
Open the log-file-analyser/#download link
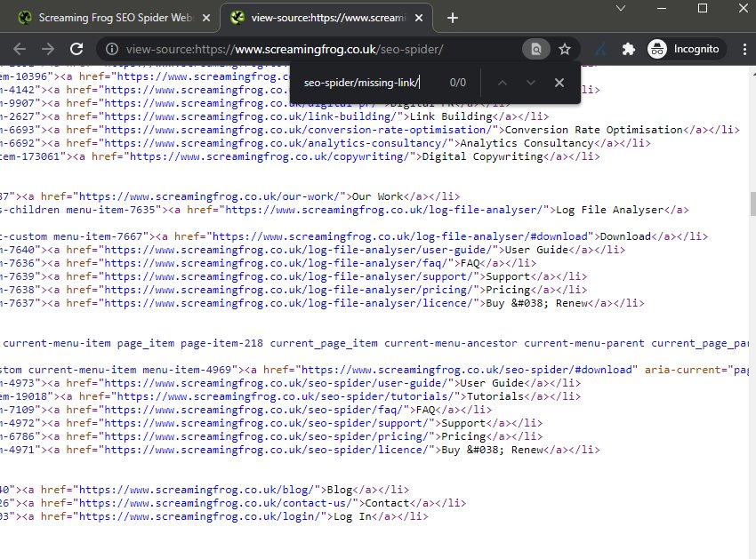400,236
